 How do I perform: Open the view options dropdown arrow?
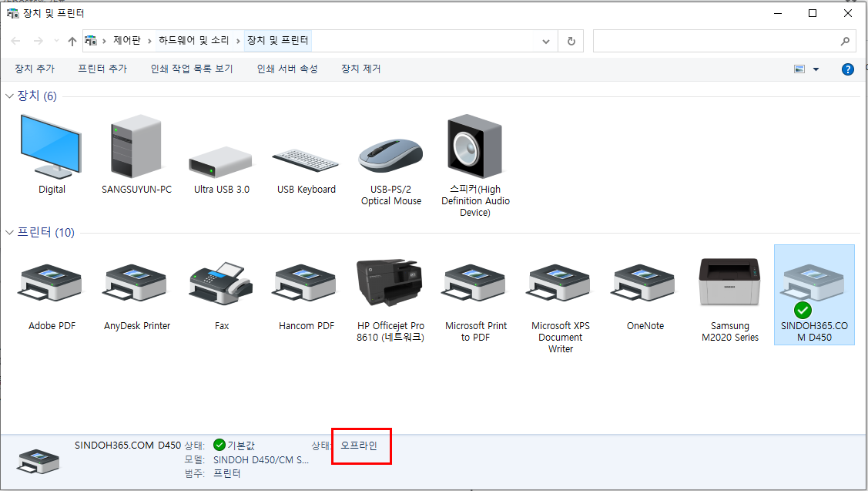(x=816, y=69)
